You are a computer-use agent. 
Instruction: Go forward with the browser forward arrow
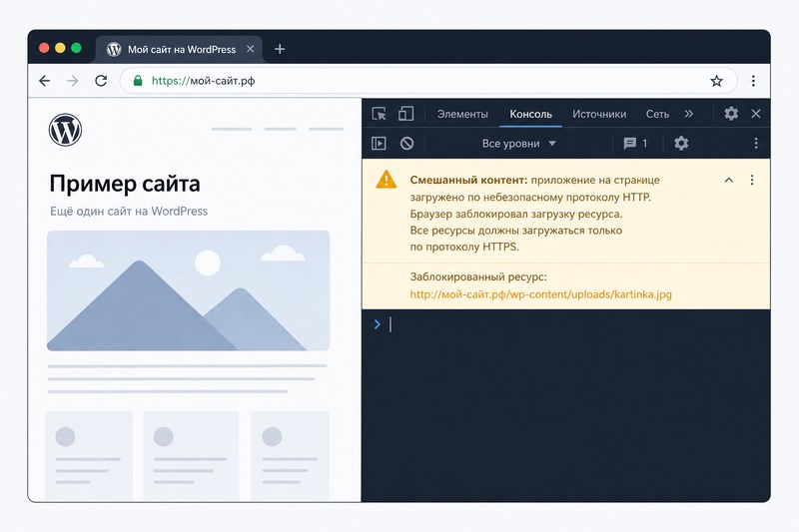pyautogui.click(x=73, y=81)
